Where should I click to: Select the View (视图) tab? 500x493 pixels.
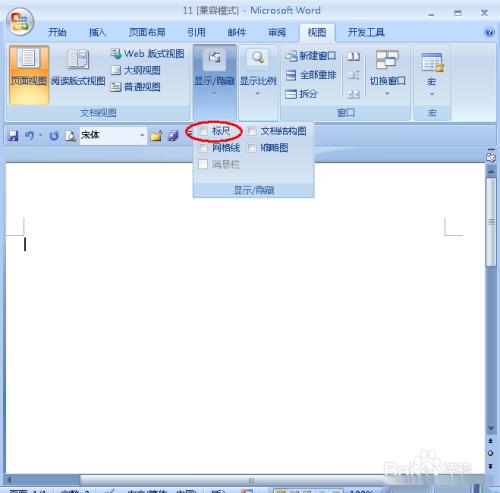tap(317, 32)
